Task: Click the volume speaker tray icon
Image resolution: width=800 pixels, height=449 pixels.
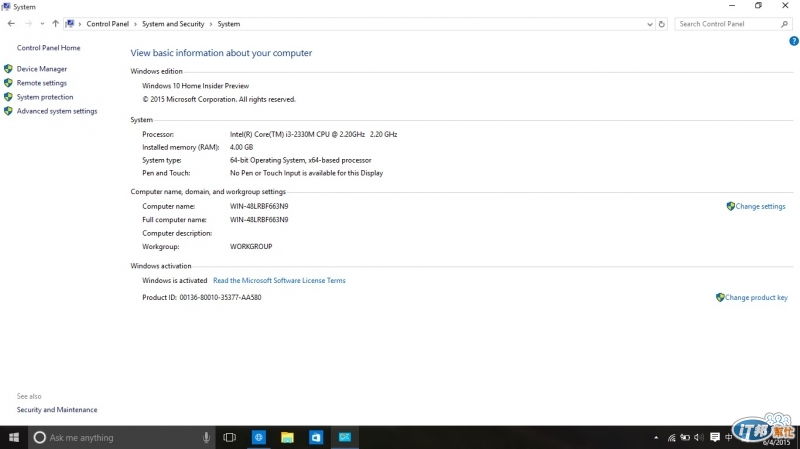Action: tap(699, 438)
